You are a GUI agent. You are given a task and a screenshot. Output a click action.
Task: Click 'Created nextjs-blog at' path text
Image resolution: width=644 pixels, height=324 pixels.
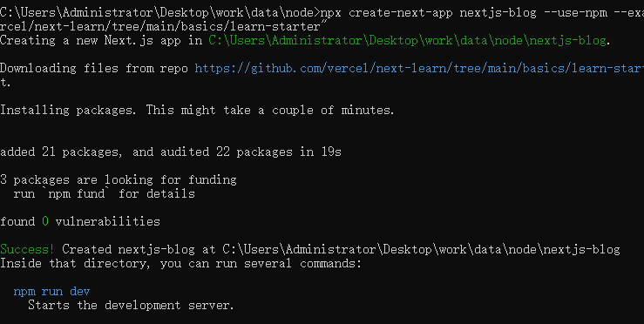[x=341, y=249]
